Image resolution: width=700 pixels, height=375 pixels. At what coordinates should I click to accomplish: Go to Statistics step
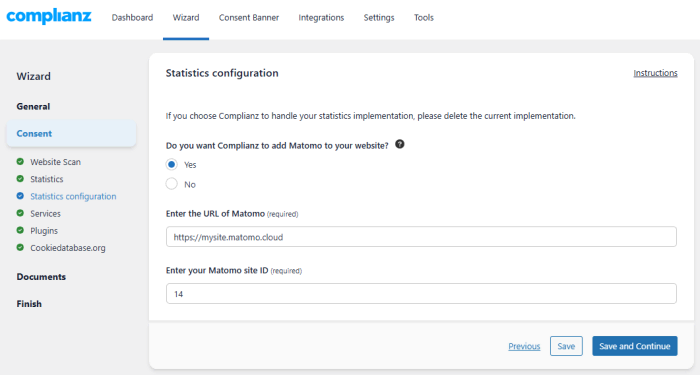click(46, 179)
